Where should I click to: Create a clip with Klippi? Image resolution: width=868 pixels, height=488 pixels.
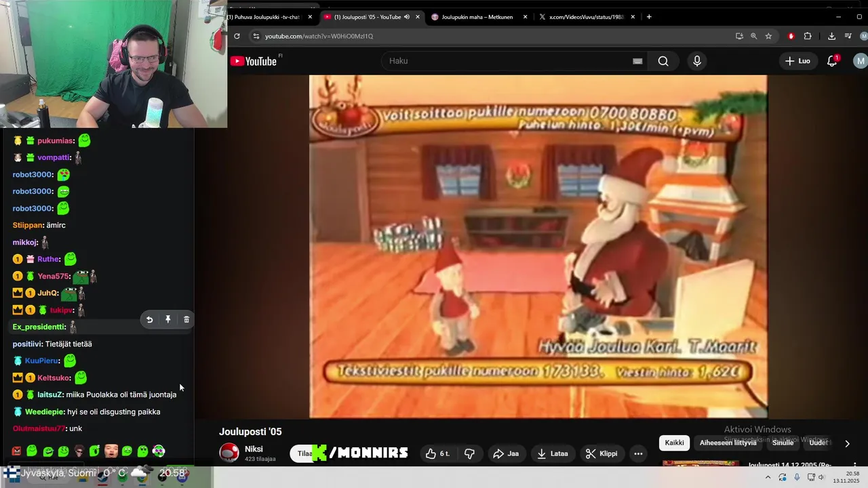pyautogui.click(x=601, y=453)
